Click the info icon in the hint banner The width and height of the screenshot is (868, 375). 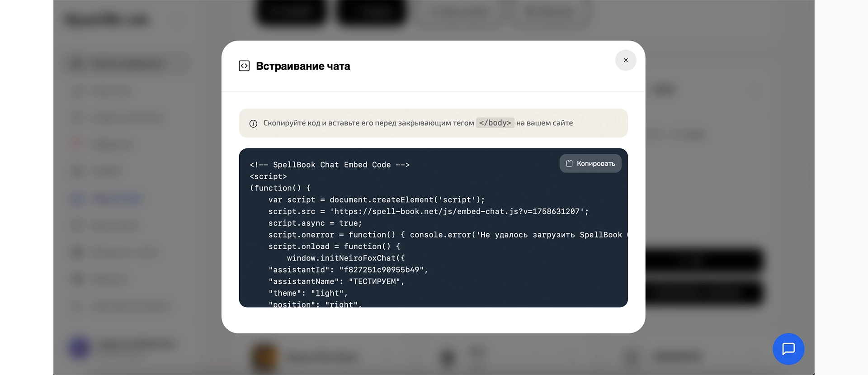[x=253, y=123]
